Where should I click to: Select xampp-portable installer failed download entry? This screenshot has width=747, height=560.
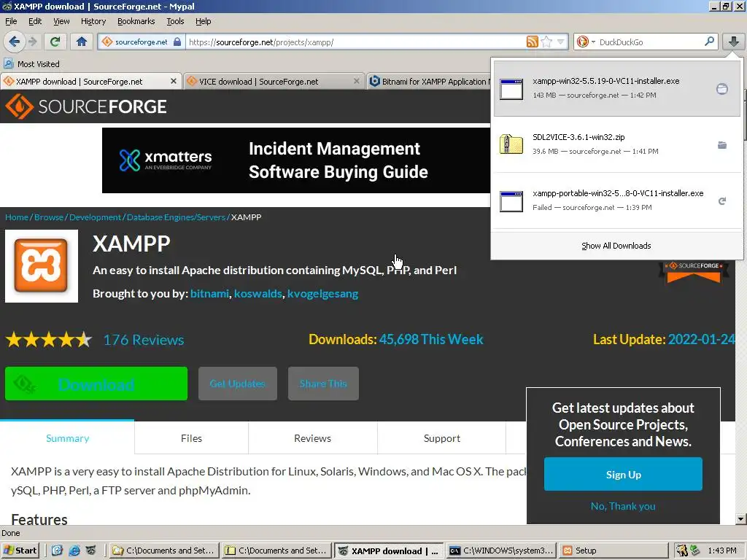[x=616, y=201]
